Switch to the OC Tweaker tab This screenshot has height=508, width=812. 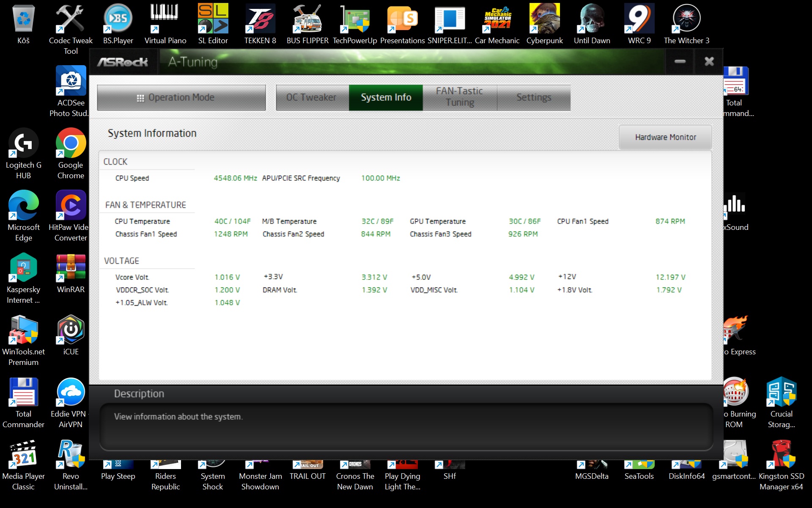(x=312, y=97)
